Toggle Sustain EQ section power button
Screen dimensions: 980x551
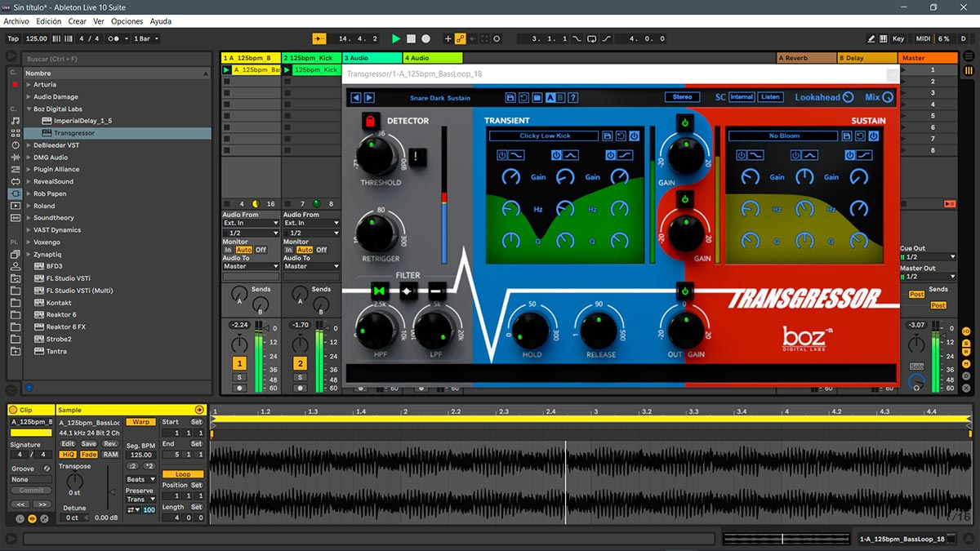(873, 136)
